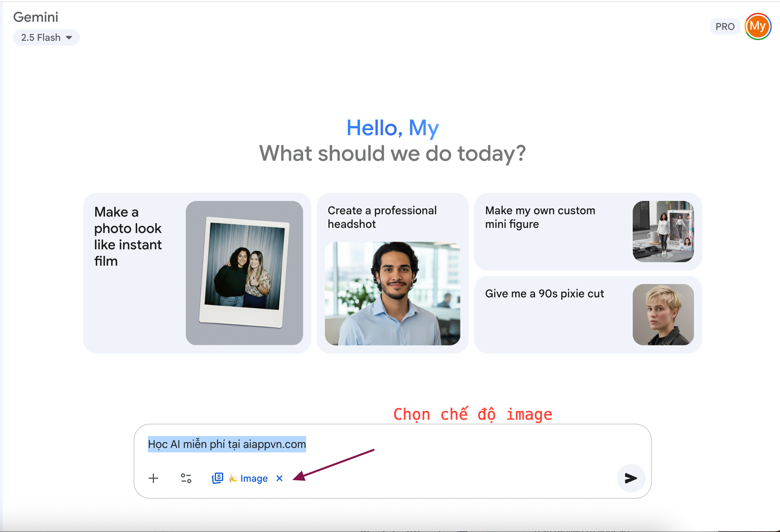Remove the Image mode with X
Screen dimensions: 780x532
click(x=279, y=478)
